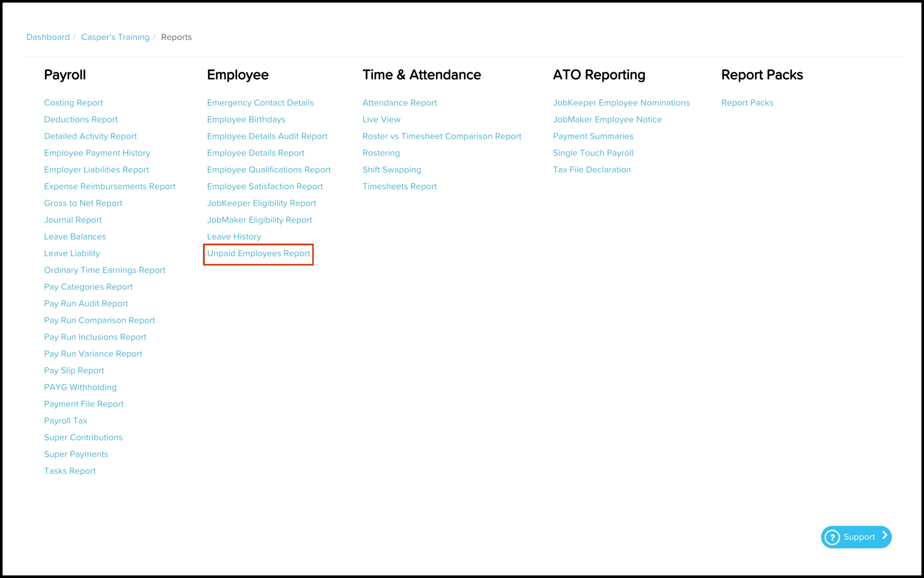Expand the Support widget chevron arrow
The height and width of the screenshot is (578, 924).
885,536
